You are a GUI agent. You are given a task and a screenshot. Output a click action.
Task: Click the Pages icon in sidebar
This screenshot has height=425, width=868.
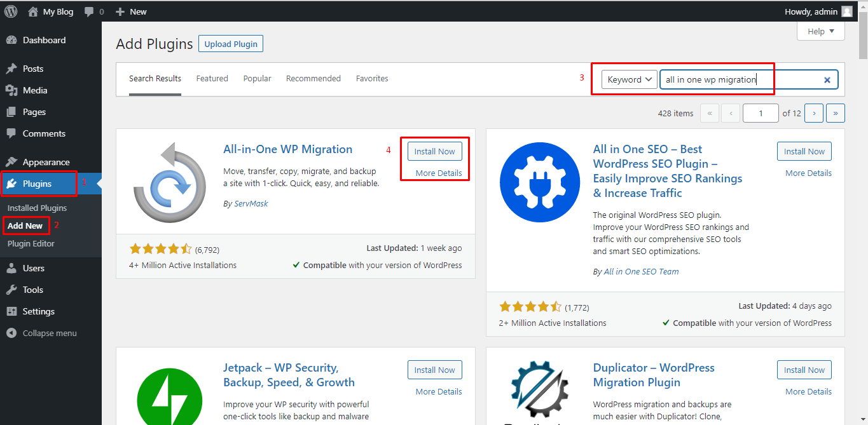[11, 112]
